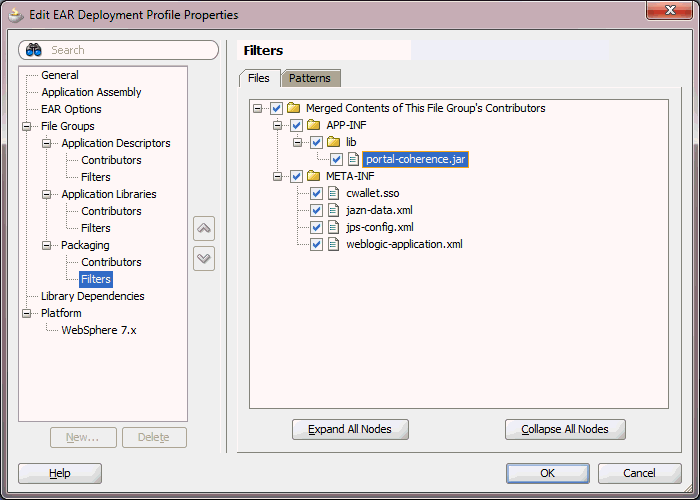Select Contributors under Application Libraries

tap(111, 211)
